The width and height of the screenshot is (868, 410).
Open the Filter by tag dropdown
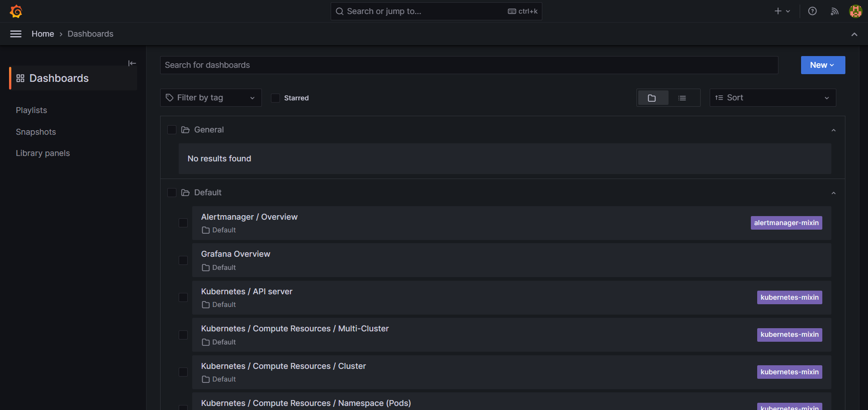click(211, 98)
